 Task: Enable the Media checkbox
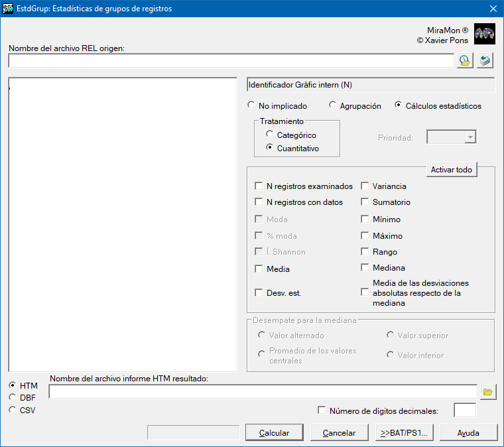(x=259, y=269)
